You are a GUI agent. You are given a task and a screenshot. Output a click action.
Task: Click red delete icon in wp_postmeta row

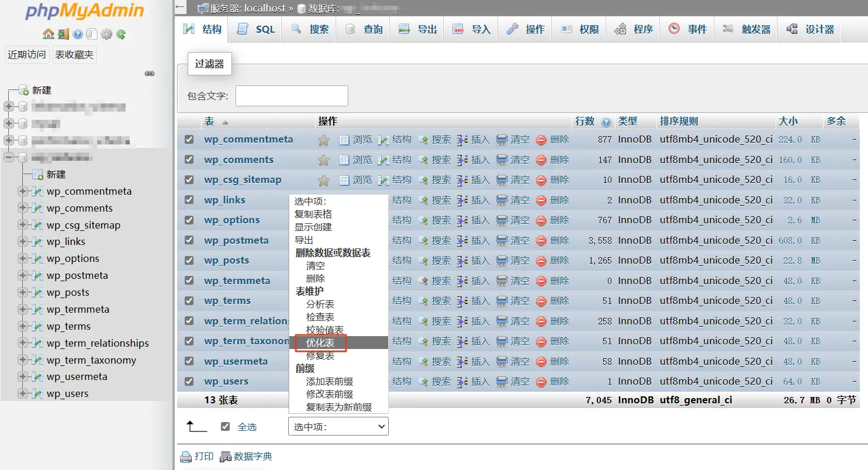(541, 240)
